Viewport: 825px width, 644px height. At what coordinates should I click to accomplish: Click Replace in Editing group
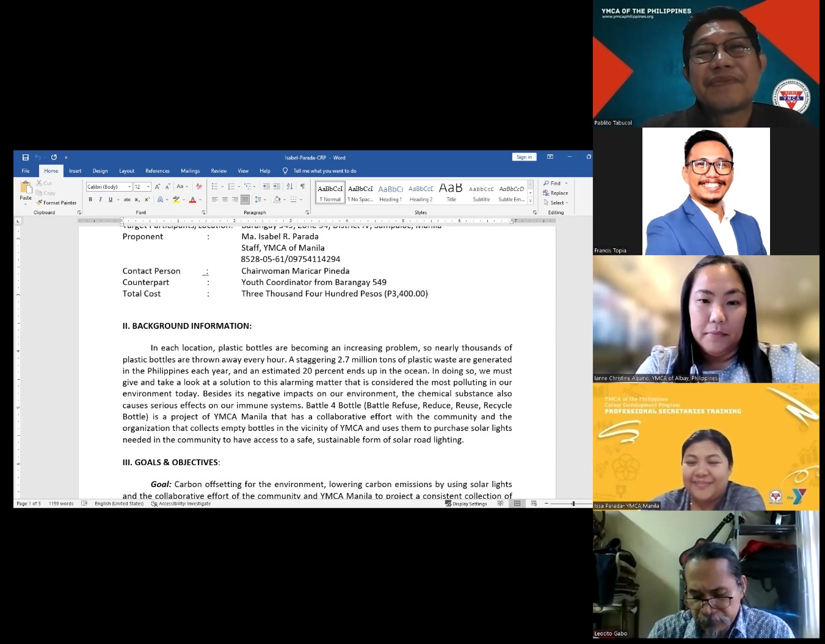555,193
